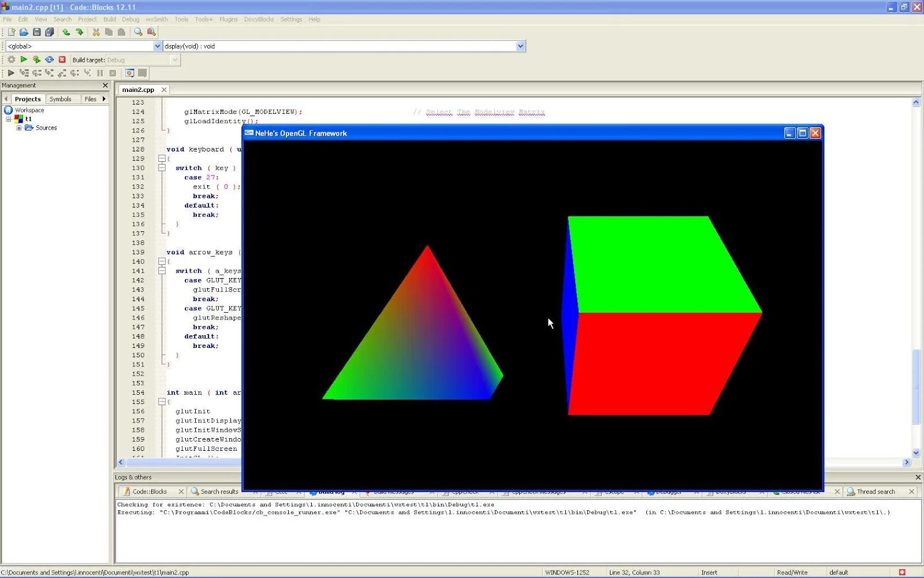Open the display(void) : void function dropdown
This screenshot has height=578, width=924.
[519, 46]
